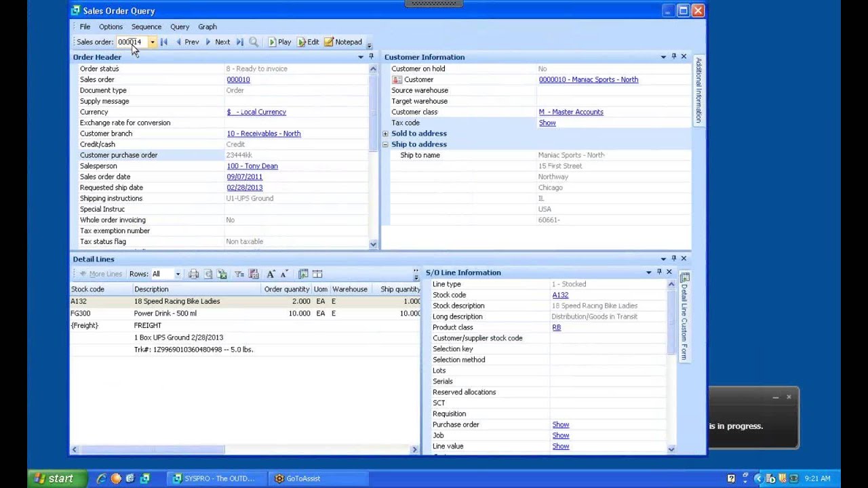Click the magnifier search icon in toolbar
This screenshot has height=488, width=868.
(x=254, y=42)
